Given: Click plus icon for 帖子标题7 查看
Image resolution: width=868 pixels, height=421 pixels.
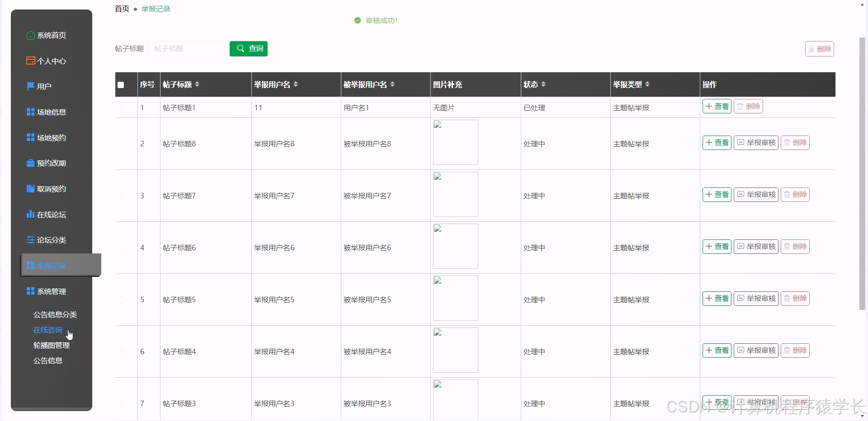Looking at the screenshot, I should (x=709, y=194).
